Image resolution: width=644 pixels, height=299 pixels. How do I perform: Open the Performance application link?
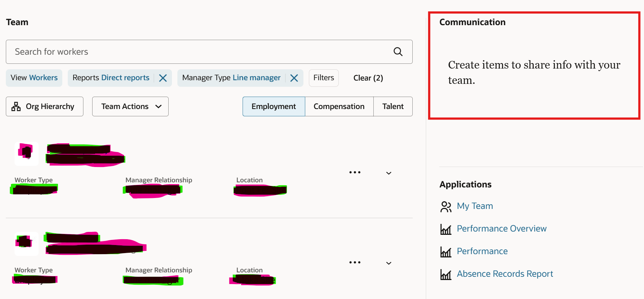tap(482, 252)
